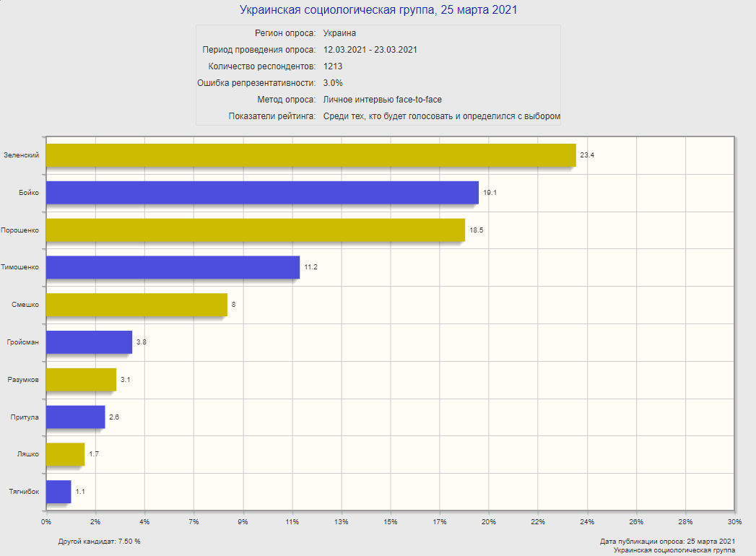
Task: Click the "Другой кандидат: 7.50 %" footnote
Action: point(99,541)
